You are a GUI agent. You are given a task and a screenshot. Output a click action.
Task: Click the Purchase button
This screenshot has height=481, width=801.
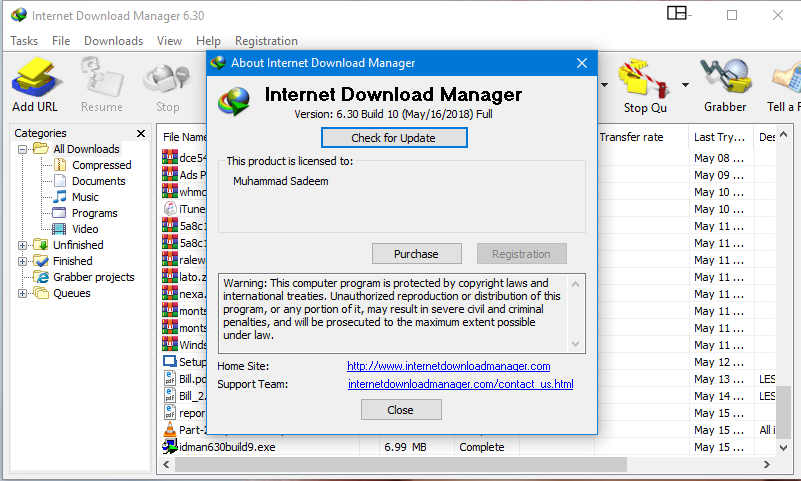pyautogui.click(x=416, y=254)
